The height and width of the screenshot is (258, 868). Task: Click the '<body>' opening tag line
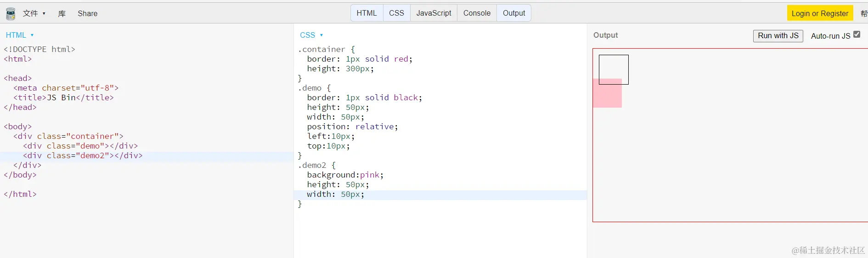tap(18, 126)
